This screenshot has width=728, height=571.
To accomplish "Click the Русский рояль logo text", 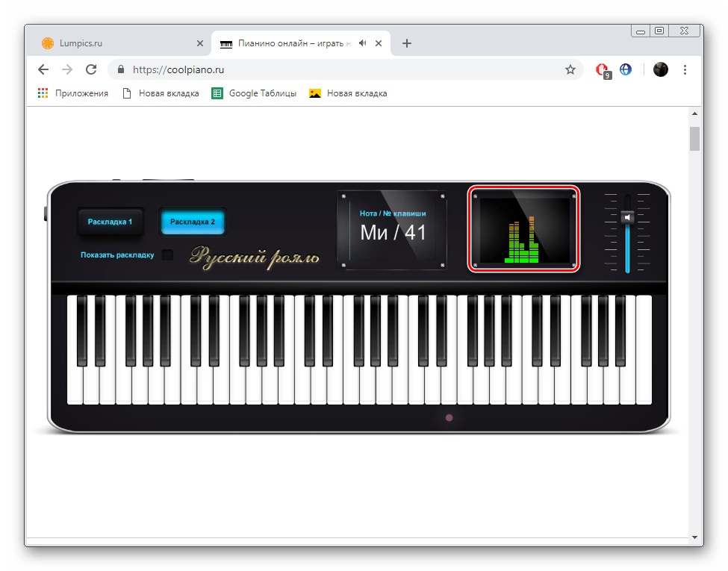I will (255, 257).
